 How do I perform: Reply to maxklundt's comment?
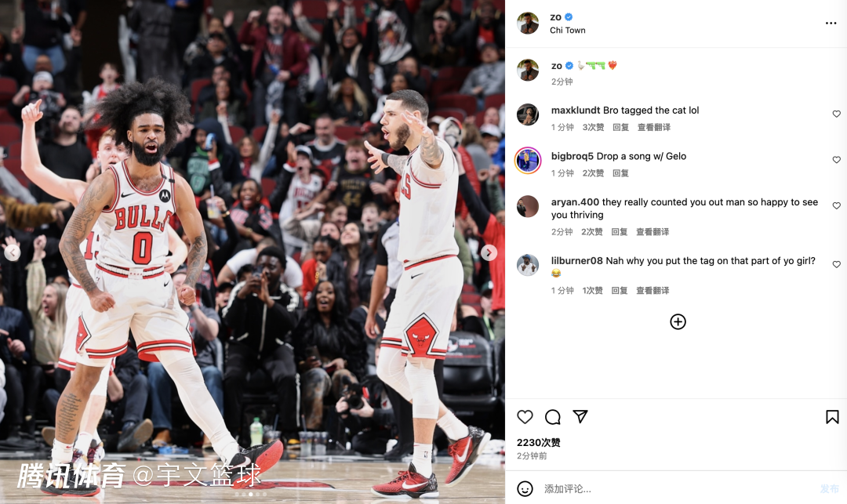620,127
